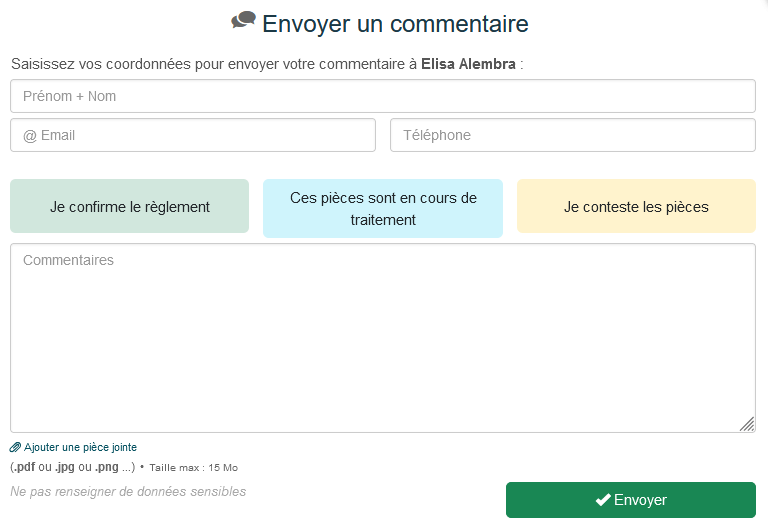
Task: Click the .png file format label
Action: pyautogui.click(x=107, y=467)
